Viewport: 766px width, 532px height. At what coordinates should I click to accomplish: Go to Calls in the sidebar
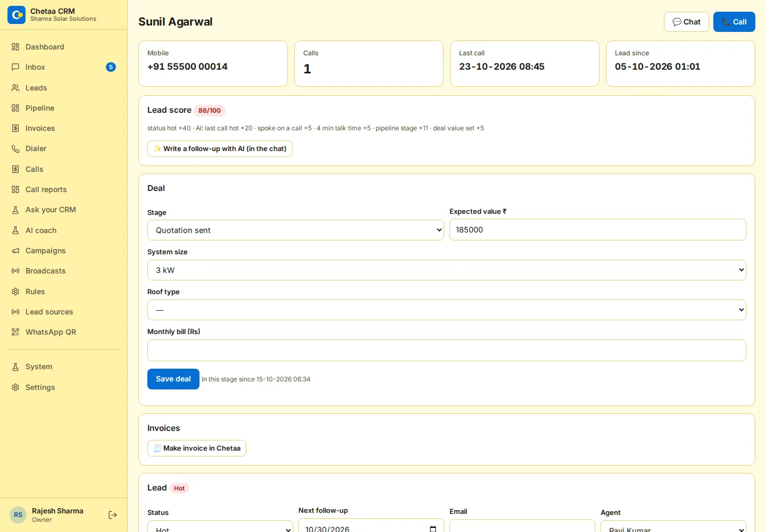pos(64,169)
